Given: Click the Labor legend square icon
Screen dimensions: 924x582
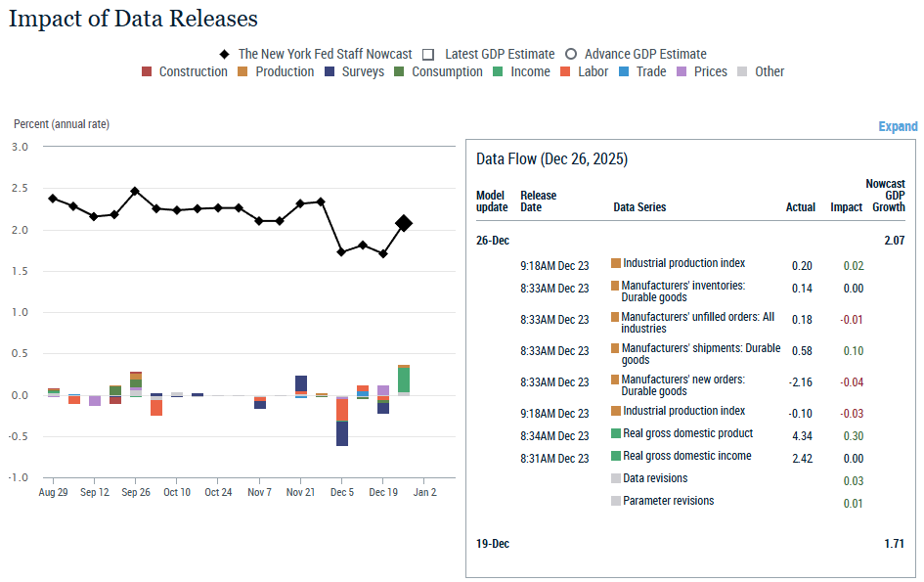Looking at the screenshot, I should [x=566, y=71].
